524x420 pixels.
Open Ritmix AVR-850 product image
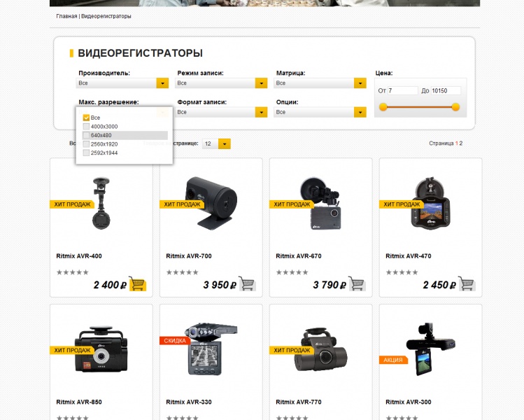pyautogui.click(x=101, y=349)
